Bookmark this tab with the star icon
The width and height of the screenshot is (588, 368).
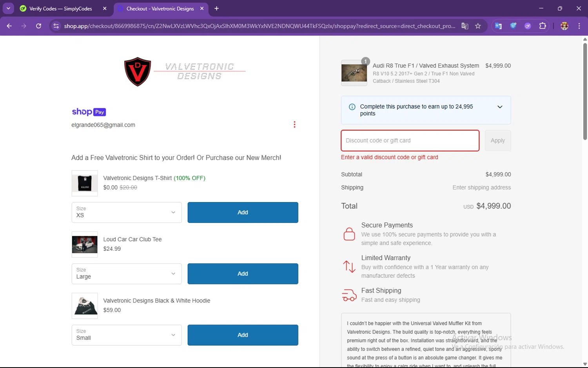tap(478, 26)
